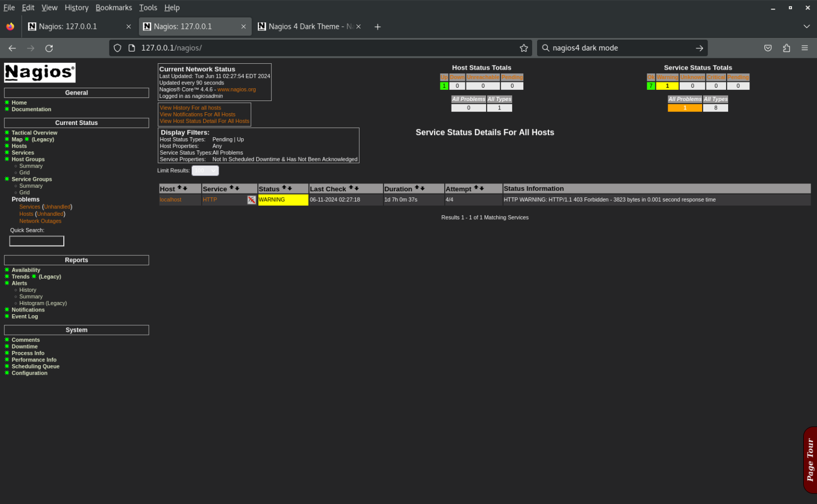This screenshot has height=504, width=817.
Task: Sort Last Check column descending arrow
Action: [x=356, y=188]
